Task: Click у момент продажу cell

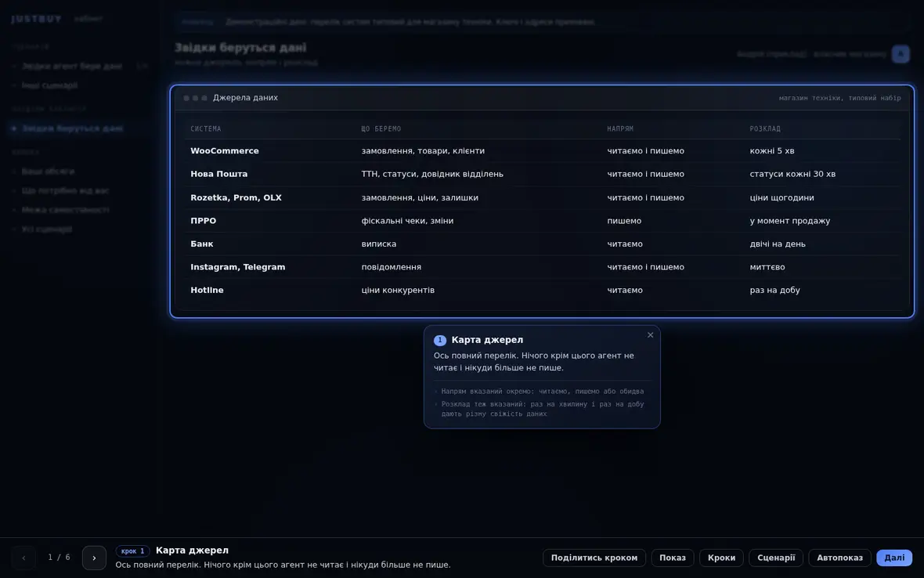Action: 789,220
